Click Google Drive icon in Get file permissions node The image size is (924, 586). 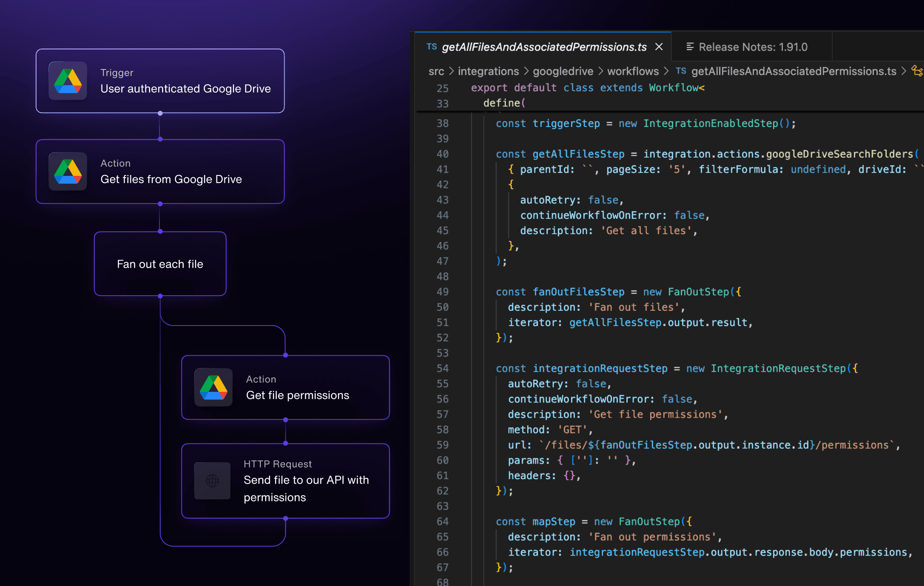click(213, 387)
